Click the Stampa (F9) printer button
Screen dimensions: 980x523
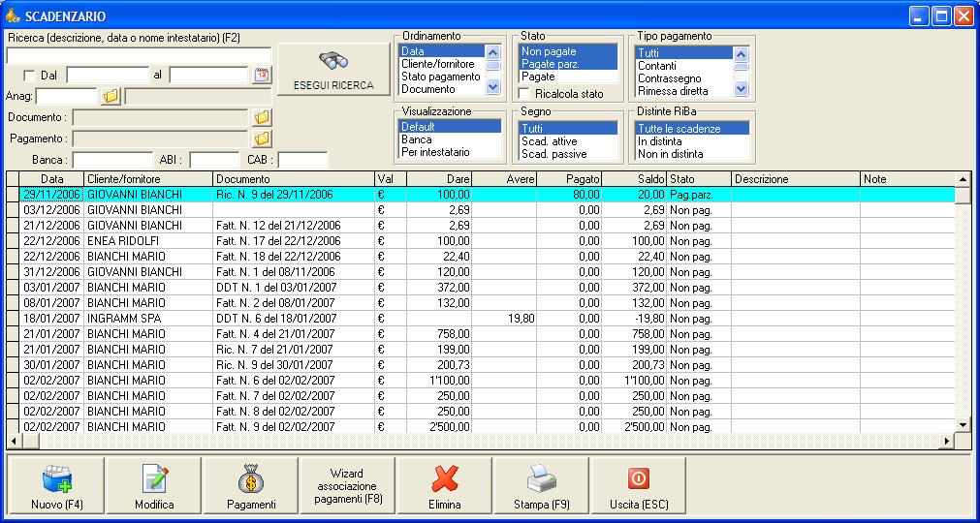[541, 485]
